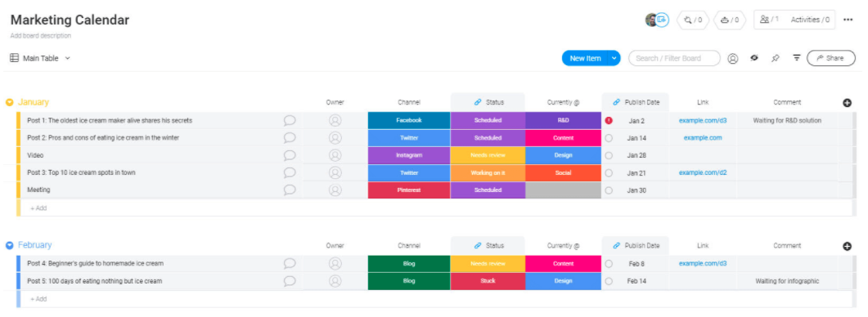Click the Owner column header in January
This screenshot has height=317, width=868.
335,102
